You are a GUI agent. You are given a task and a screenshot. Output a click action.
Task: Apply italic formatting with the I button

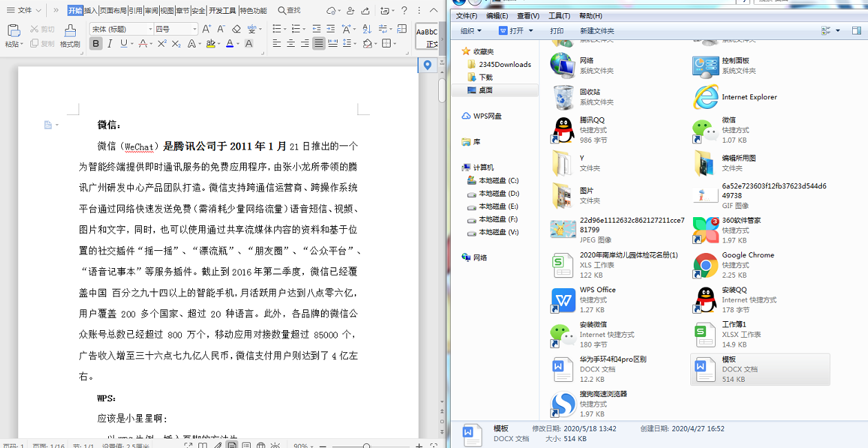(x=110, y=43)
